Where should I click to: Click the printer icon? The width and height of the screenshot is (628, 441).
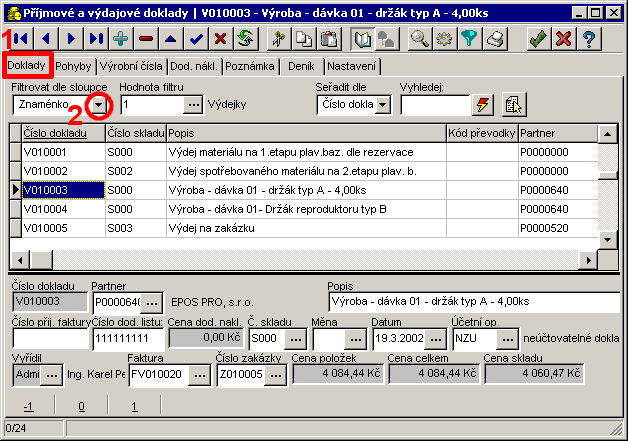(x=496, y=39)
